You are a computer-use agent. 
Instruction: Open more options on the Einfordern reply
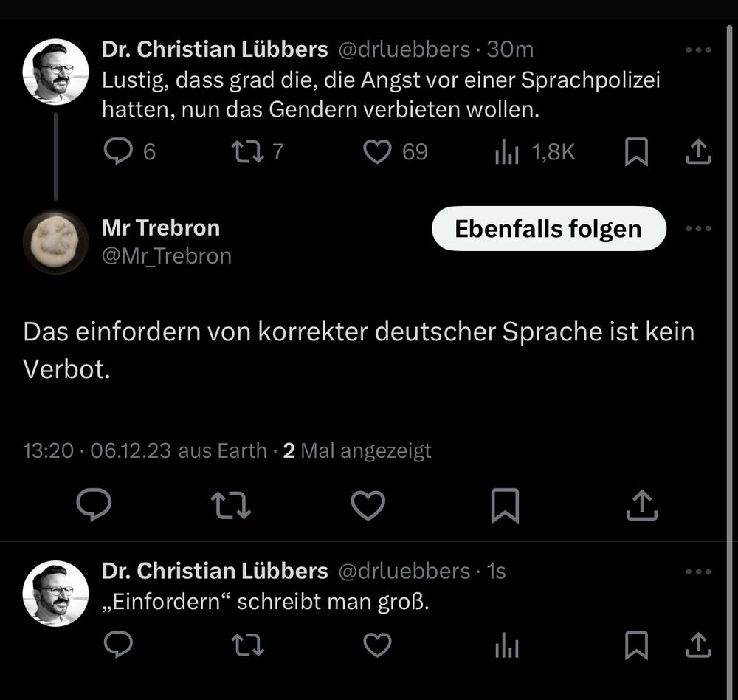(697, 570)
